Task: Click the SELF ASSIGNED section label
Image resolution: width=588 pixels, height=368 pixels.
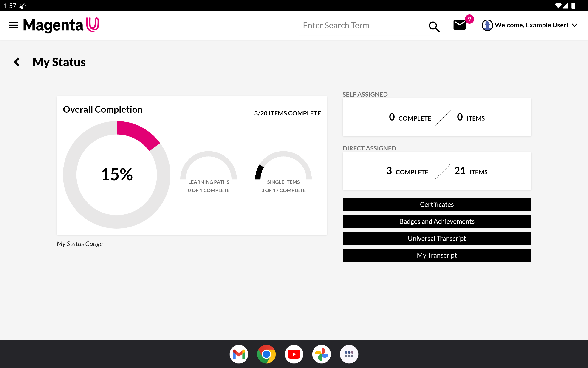Action: pos(365,95)
